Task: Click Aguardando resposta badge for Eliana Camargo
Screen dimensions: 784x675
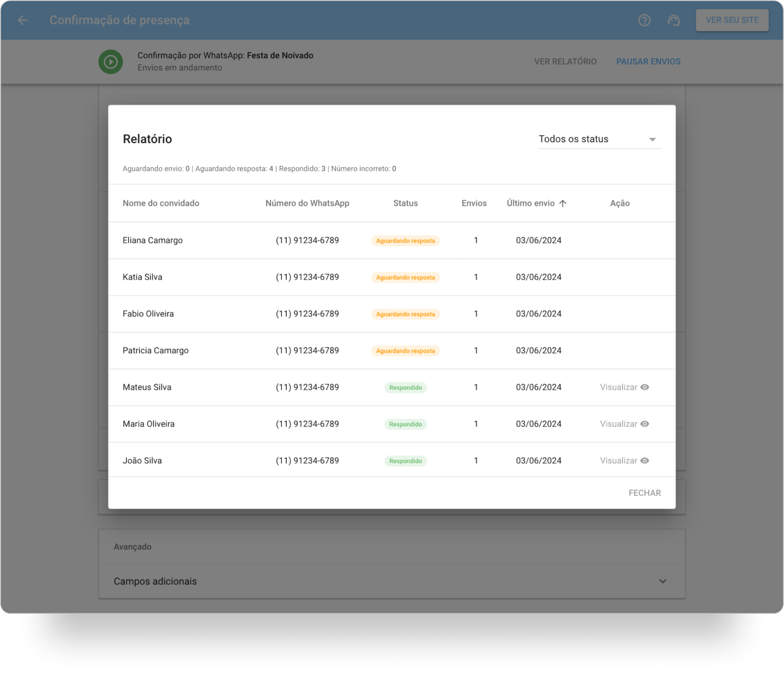Action: click(x=405, y=241)
